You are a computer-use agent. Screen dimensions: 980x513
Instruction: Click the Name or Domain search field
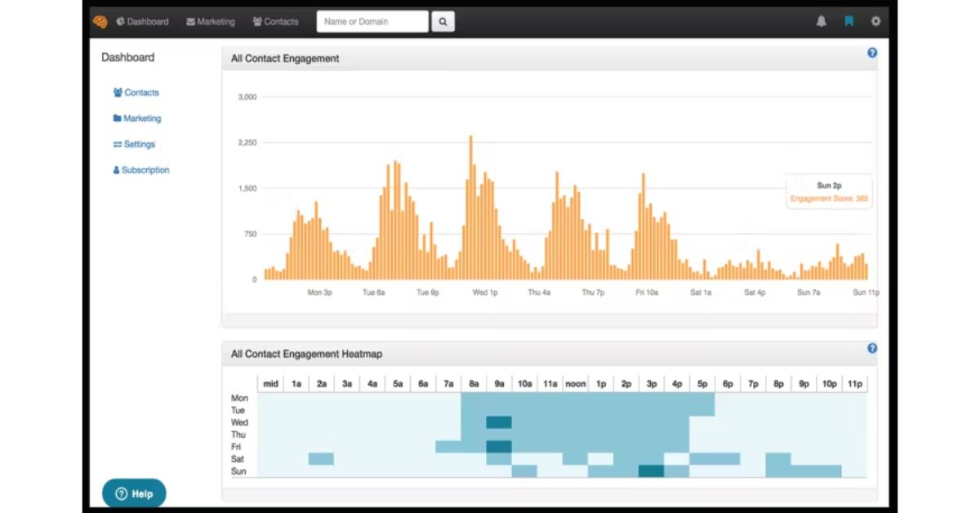click(372, 22)
